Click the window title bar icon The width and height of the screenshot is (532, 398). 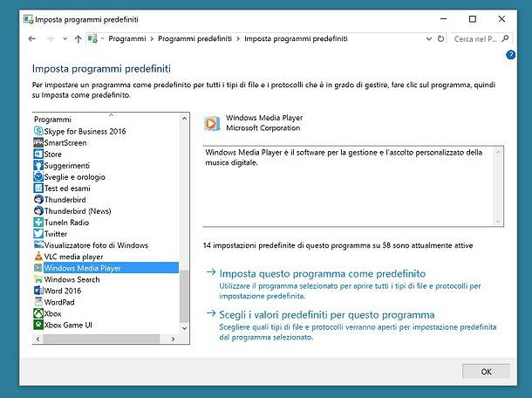[x=28, y=19]
